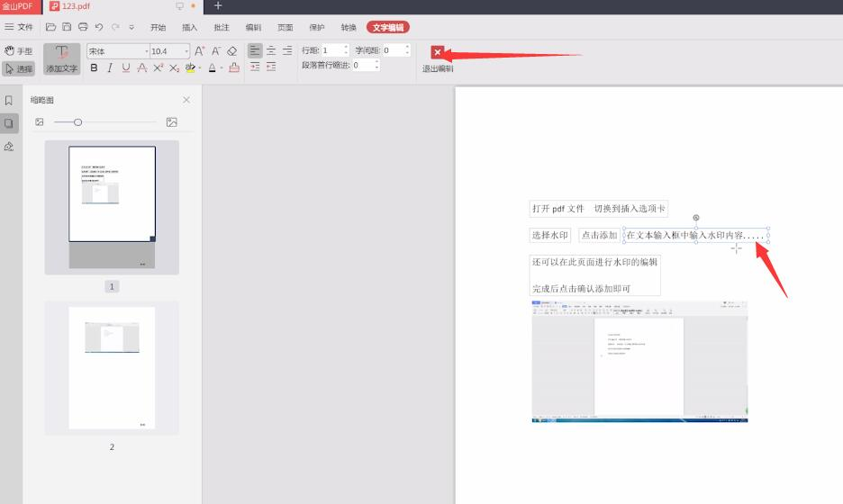The width and height of the screenshot is (843, 504).
Task: Apply the yellow text highlight color
Action: 190,67
